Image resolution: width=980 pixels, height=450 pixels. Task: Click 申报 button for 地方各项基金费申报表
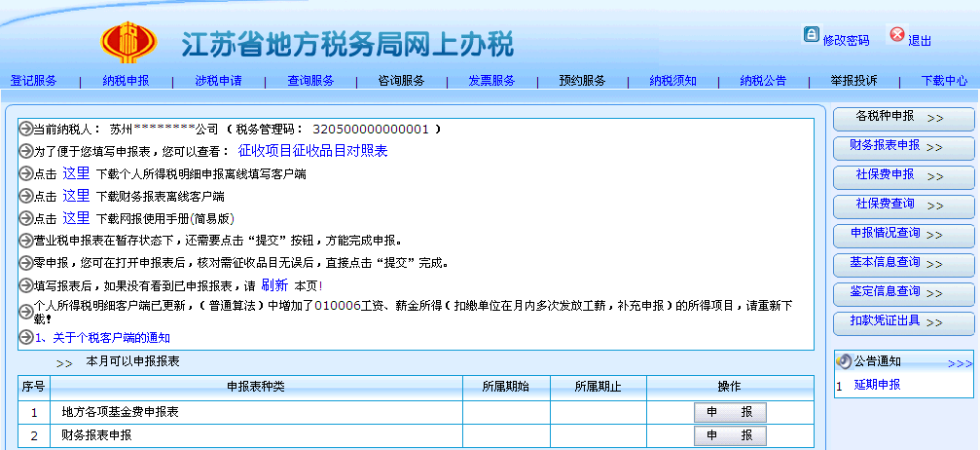(730, 412)
